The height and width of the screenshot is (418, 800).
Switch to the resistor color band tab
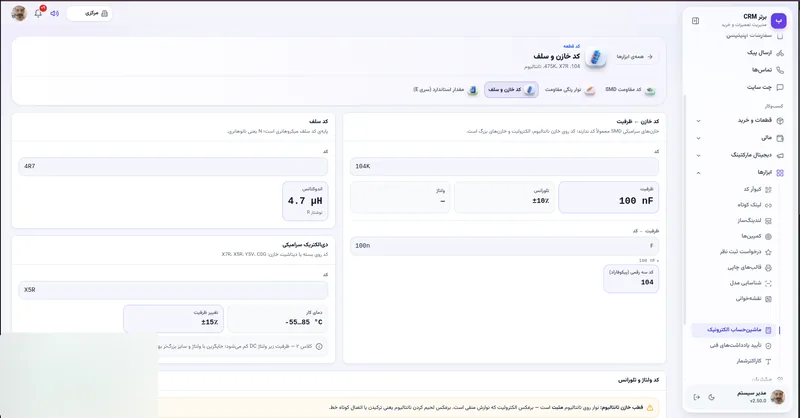click(x=569, y=90)
